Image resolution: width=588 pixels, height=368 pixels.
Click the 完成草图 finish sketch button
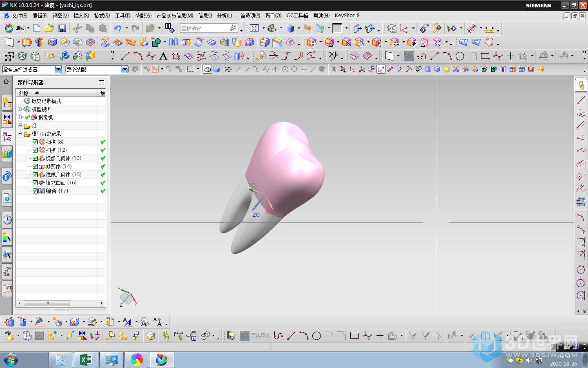[x=255, y=336]
